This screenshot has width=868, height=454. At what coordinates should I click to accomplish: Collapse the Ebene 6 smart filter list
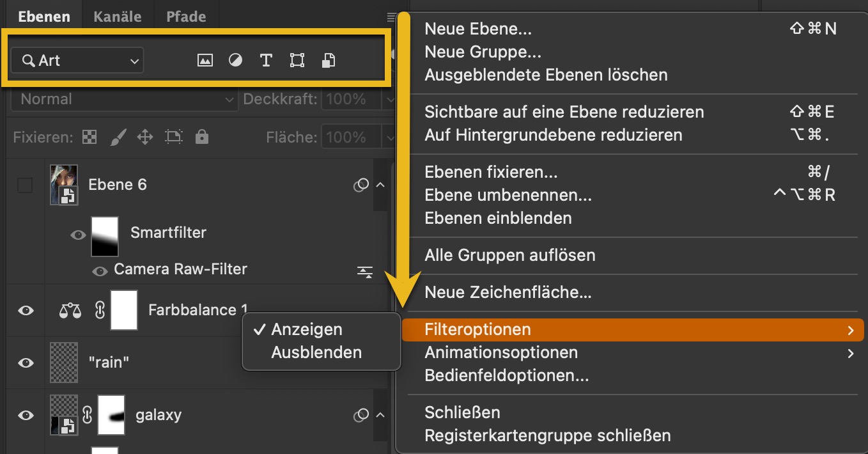(x=380, y=185)
